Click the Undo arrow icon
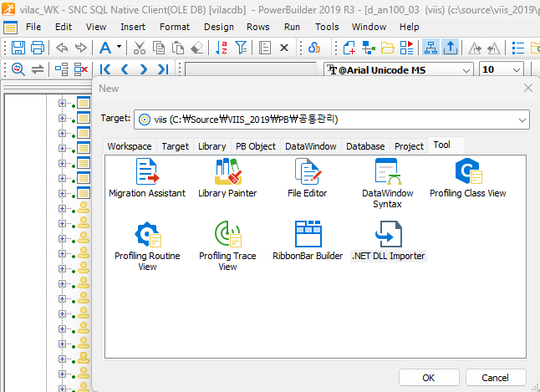 coord(62,48)
